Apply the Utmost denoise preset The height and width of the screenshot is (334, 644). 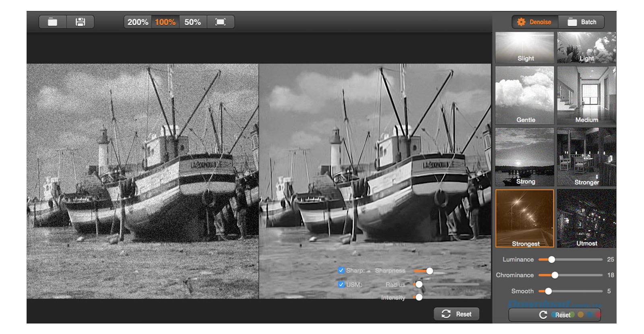(x=586, y=219)
